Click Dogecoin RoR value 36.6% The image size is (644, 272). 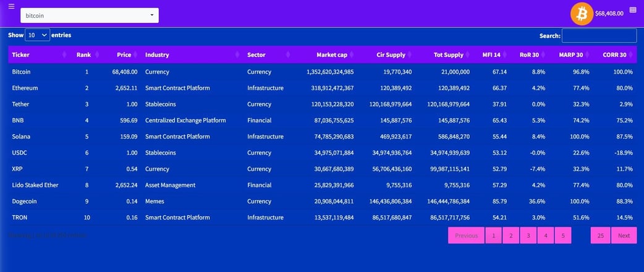pyautogui.click(x=537, y=202)
